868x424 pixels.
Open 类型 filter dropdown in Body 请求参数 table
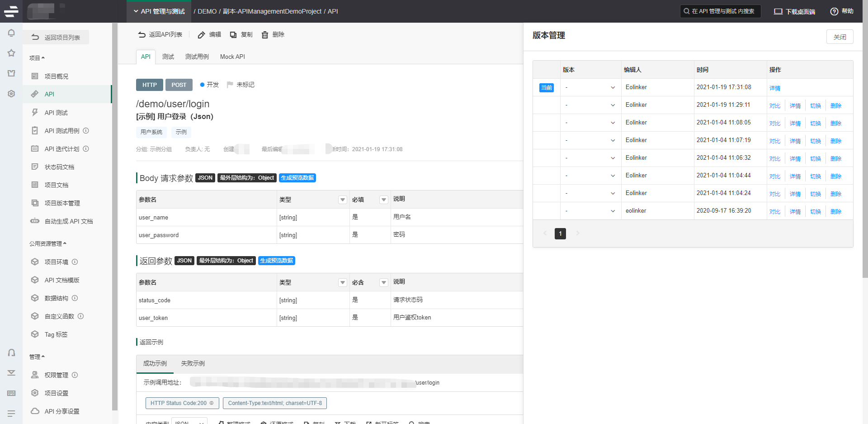pyautogui.click(x=343, y=200)
